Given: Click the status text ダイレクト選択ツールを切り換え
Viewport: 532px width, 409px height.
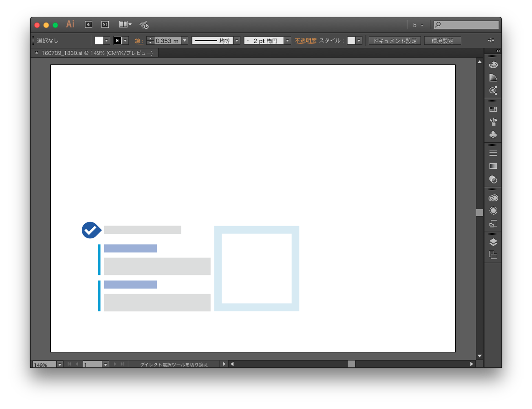Looking at the screenshot, I should (x=174, y=365).
